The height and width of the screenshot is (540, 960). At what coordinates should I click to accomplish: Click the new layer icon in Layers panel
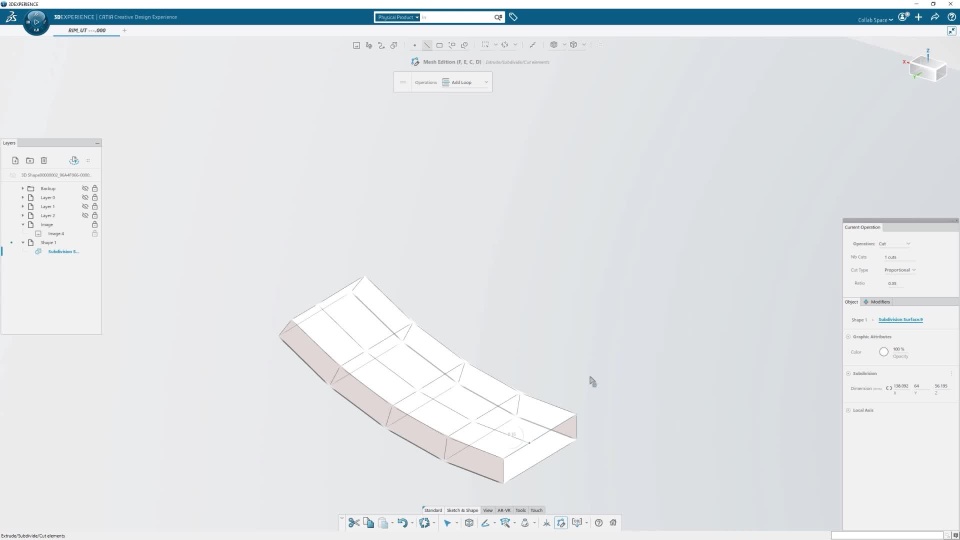pos(15,160)
